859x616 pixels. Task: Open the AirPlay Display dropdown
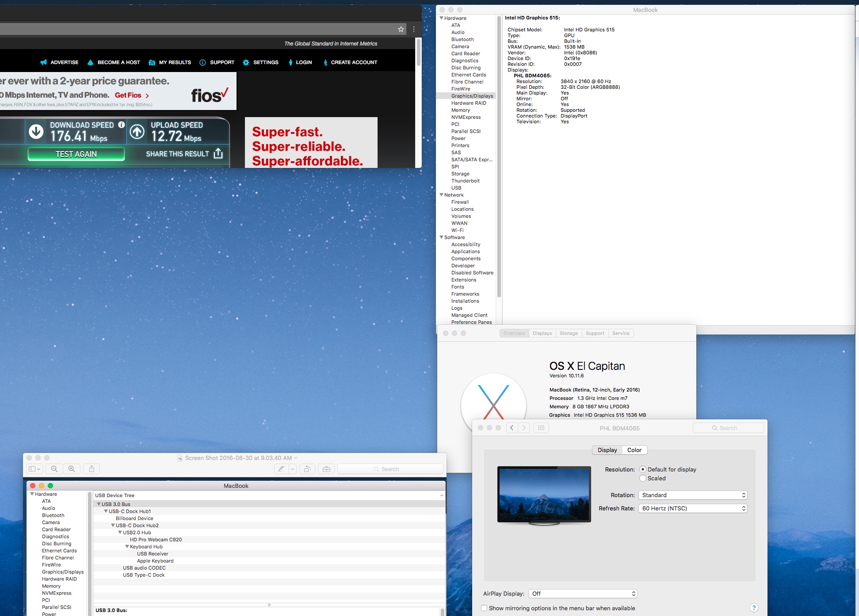click(x=583, y=593)
